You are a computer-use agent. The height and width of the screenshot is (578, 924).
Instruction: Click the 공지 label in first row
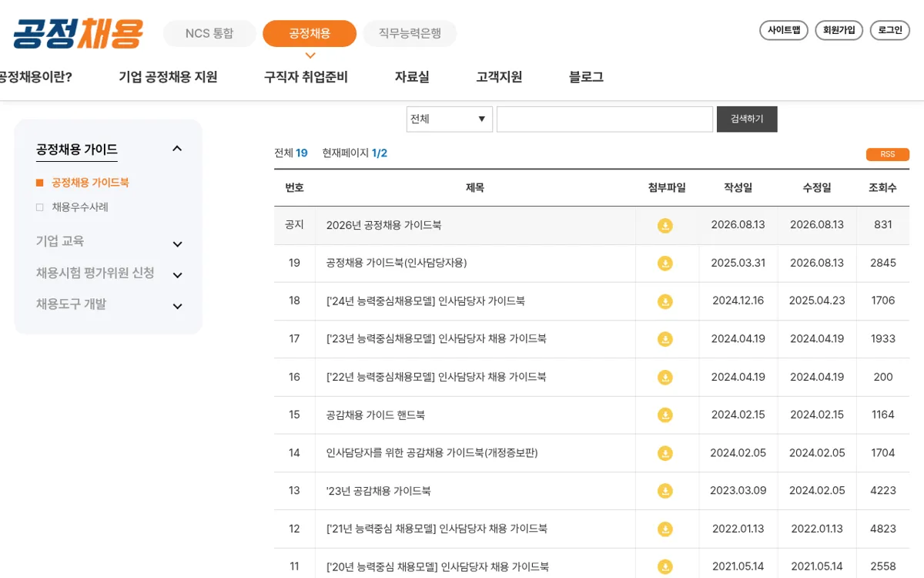tap(294, 225)
